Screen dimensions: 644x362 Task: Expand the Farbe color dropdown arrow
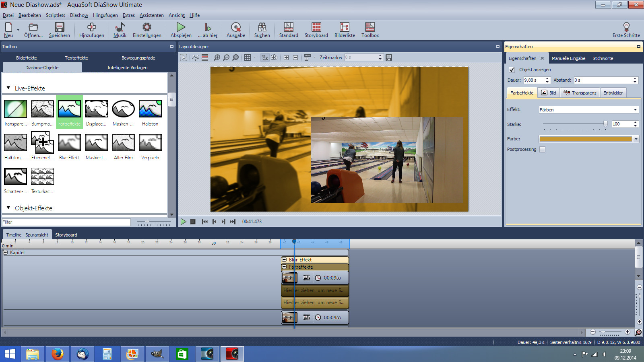coord(636,139)
